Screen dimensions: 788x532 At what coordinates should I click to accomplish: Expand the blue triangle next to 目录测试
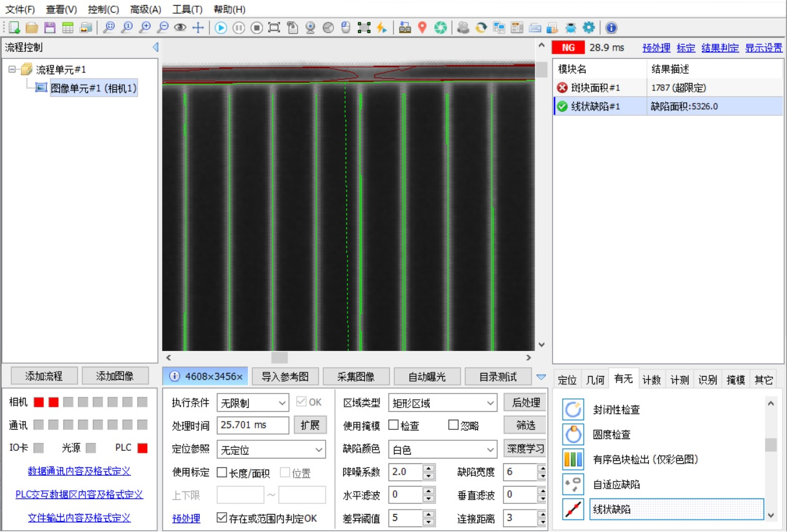pyautogui.click(x=541, y=377)
